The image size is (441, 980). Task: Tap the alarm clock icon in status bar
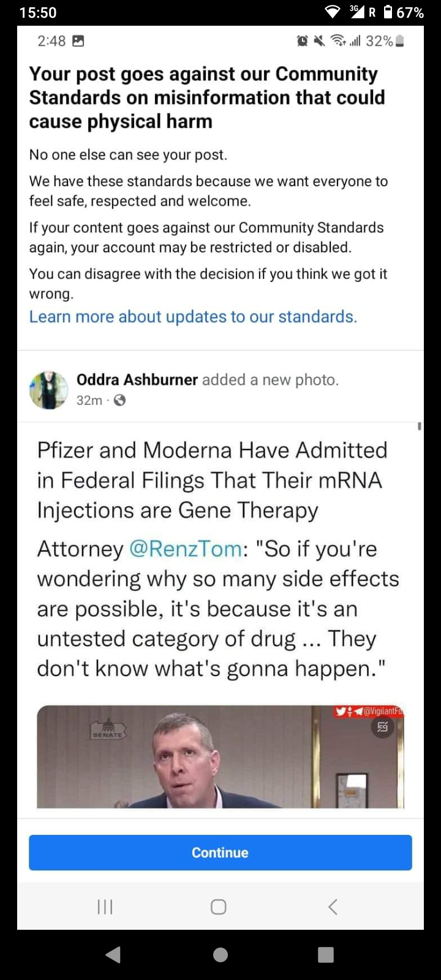[x=302, y=42]
